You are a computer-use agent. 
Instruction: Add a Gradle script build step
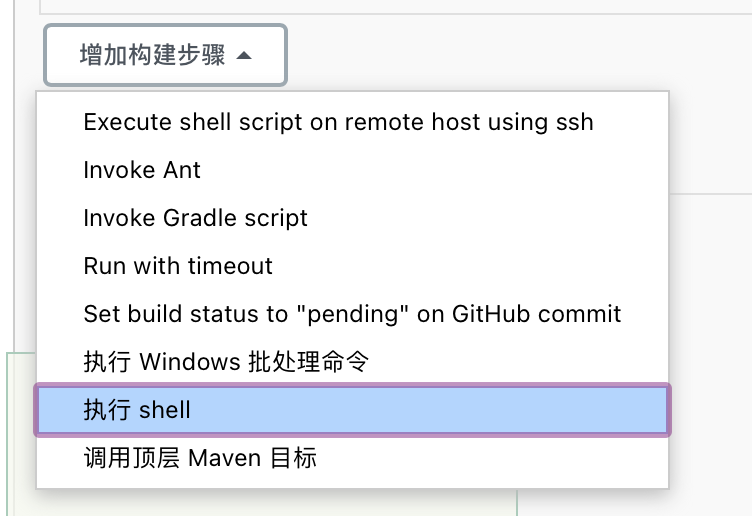(352, 218)
